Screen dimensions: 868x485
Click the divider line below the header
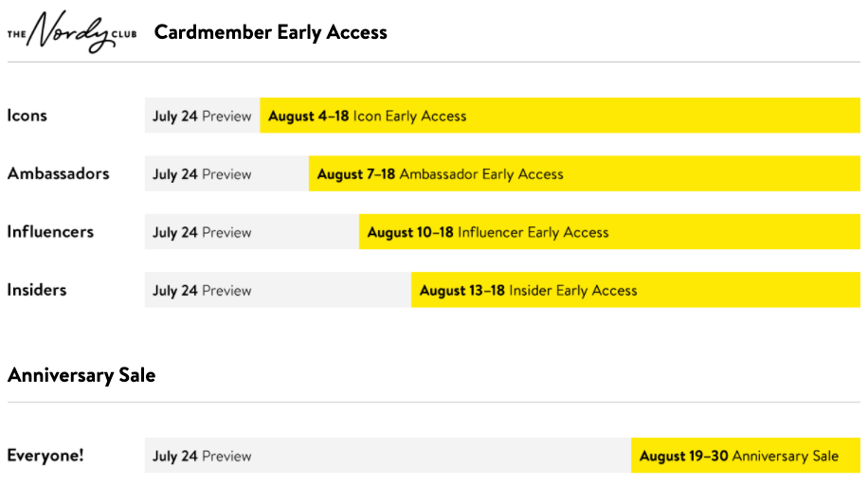[x=434, y=62]
